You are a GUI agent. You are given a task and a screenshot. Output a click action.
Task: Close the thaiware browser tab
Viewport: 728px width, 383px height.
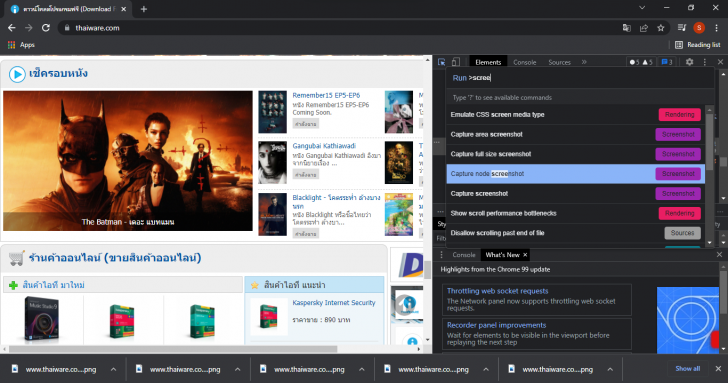click(x=124, y=9)
